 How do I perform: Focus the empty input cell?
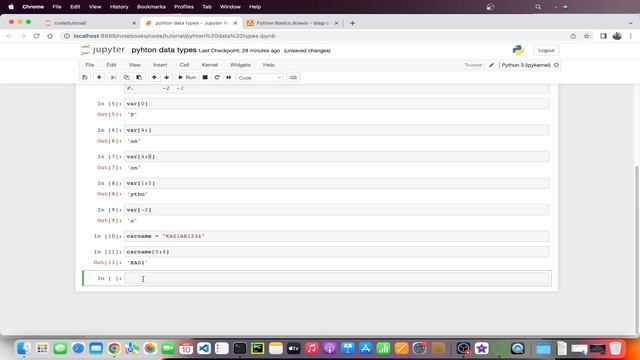pyautogui.click(x=337, y=278)
